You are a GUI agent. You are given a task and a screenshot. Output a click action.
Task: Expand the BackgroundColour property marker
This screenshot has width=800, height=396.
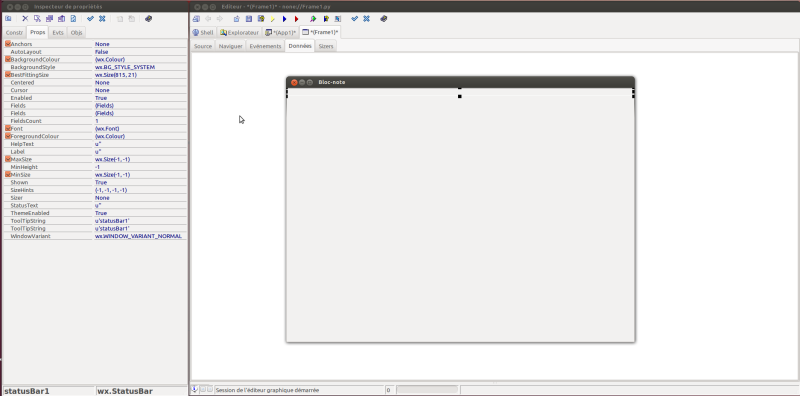(8, 59)
